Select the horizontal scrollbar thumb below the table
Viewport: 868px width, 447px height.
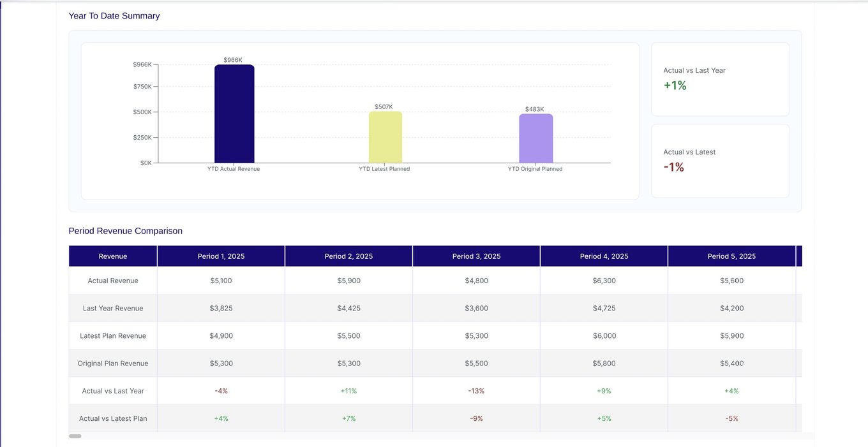[x=75, y=436]
